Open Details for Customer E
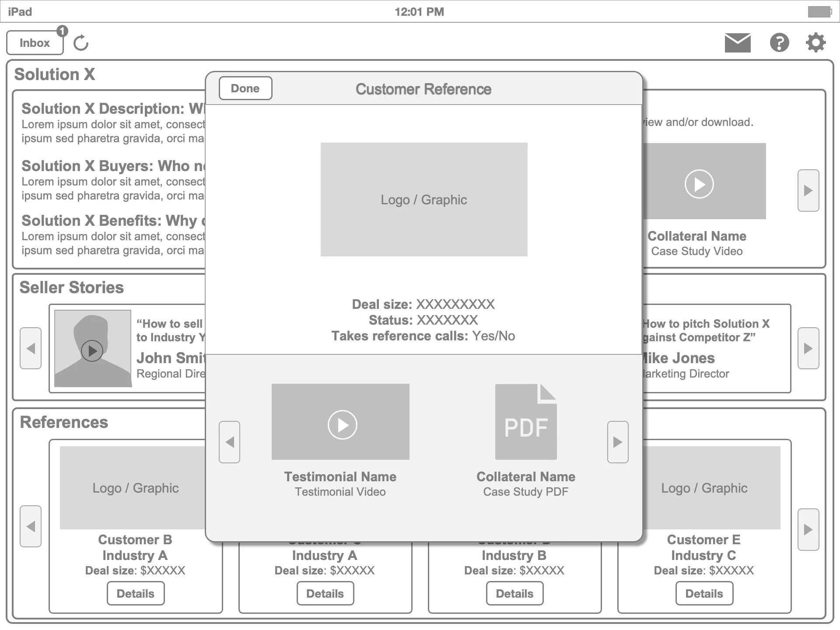 704,593
